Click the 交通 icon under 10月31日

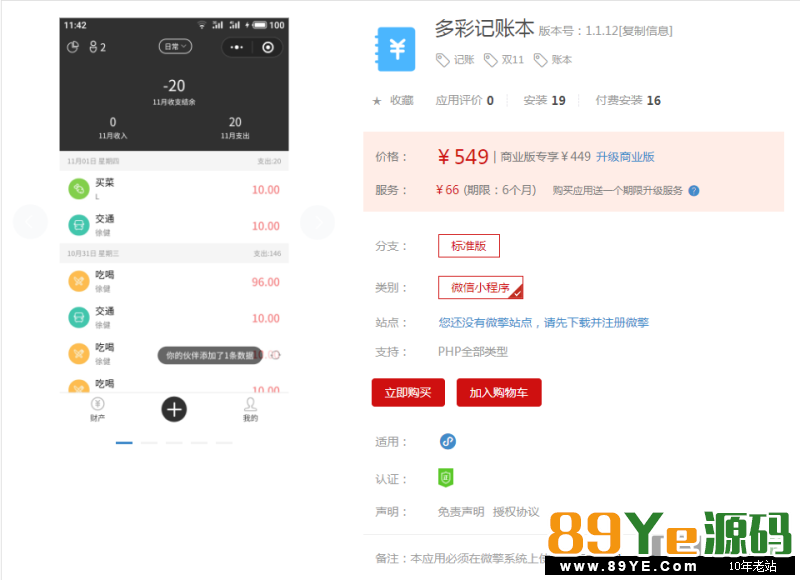coord(79,317)
